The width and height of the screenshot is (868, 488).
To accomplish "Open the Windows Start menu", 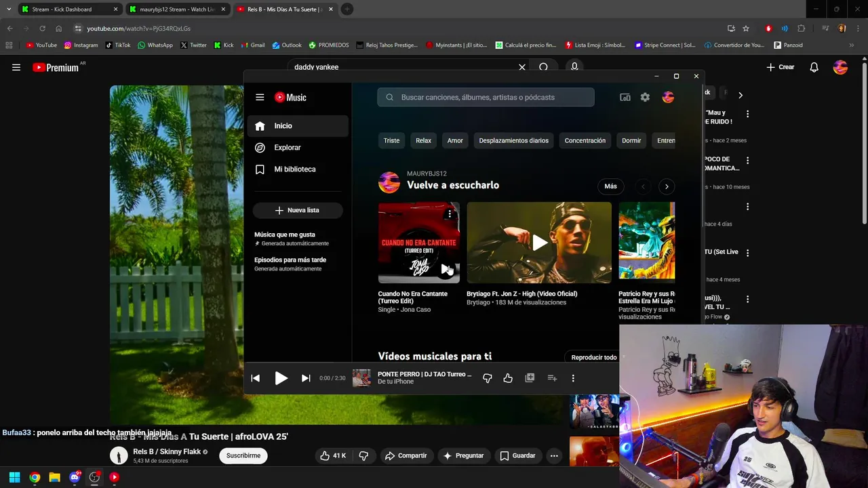I will [x=14, y=477].
